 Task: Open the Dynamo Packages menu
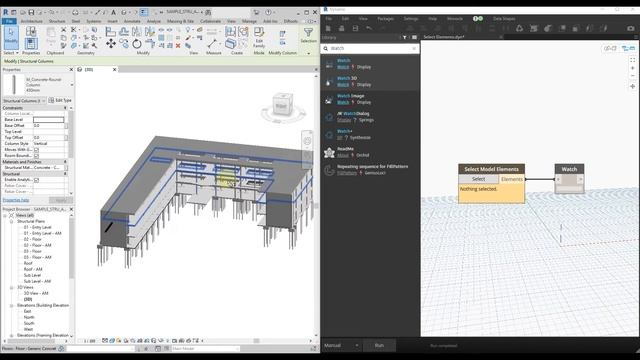(x=385, y=19)
